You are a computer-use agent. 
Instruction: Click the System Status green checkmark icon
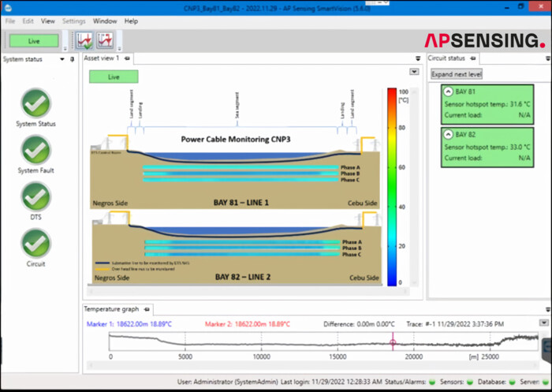click(35, 103)
